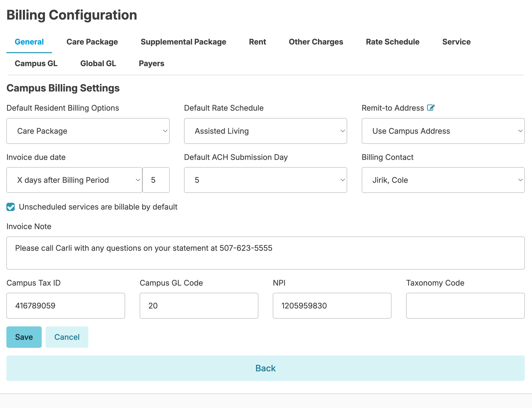Click the Remit-to Address edit icon
Screen dimensions: 532x408
(x=431, y=108)
